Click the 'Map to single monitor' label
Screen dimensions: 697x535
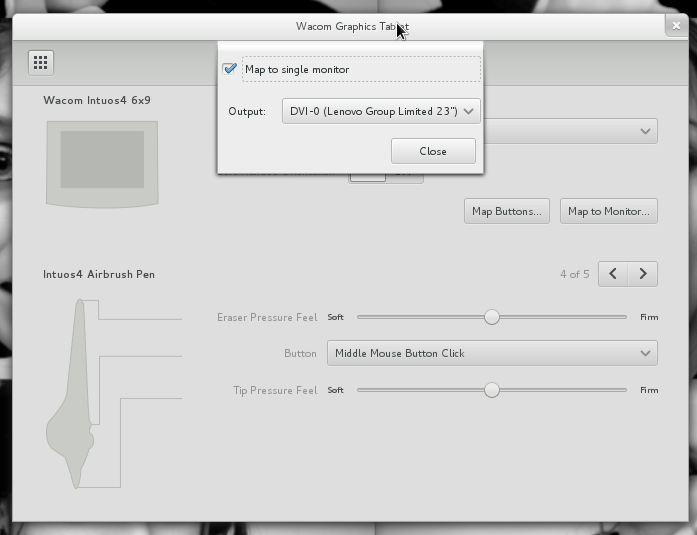coord(297,69)
